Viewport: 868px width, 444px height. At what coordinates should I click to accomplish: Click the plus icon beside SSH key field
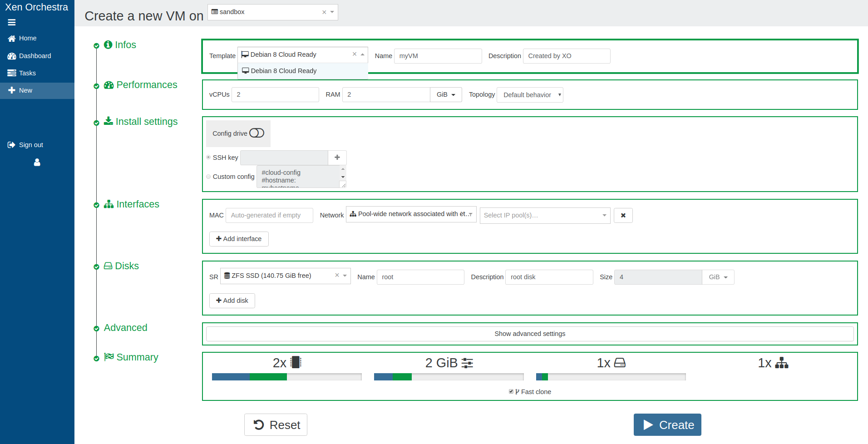tap(337, 158)
